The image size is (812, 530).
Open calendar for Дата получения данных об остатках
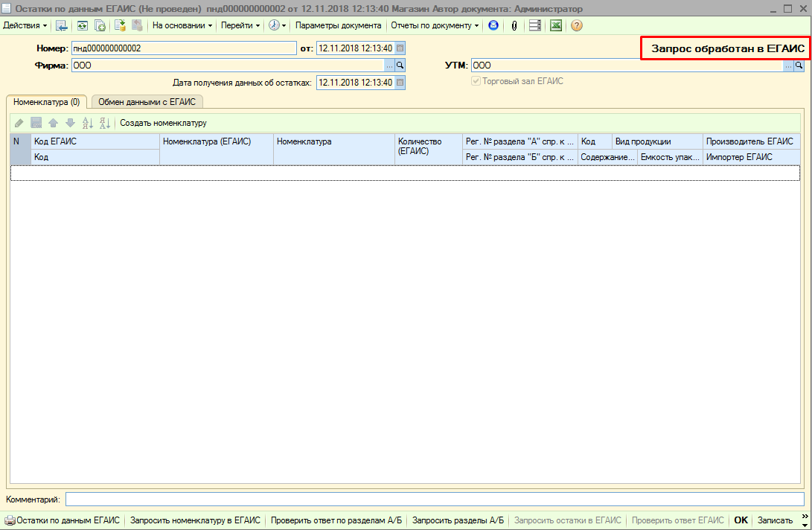click(x=400, y=83)
